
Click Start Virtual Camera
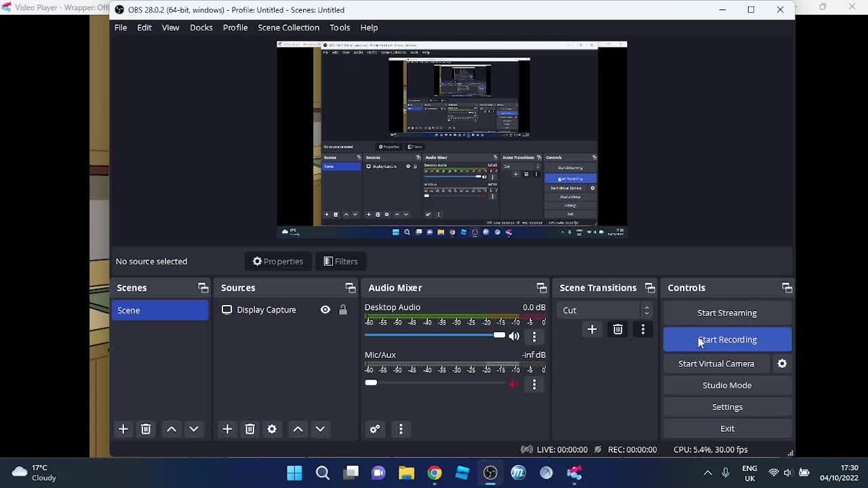pyautogui.click(x=716, y=364)
